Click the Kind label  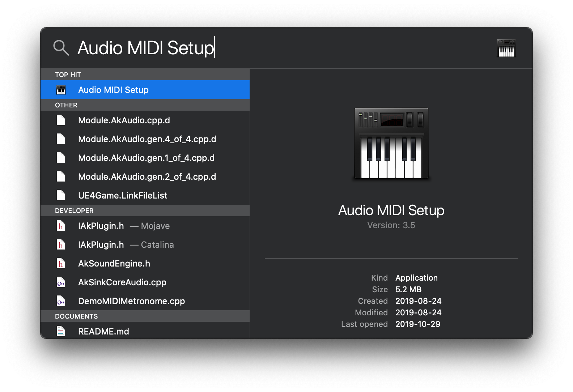(x=379, y=278)
